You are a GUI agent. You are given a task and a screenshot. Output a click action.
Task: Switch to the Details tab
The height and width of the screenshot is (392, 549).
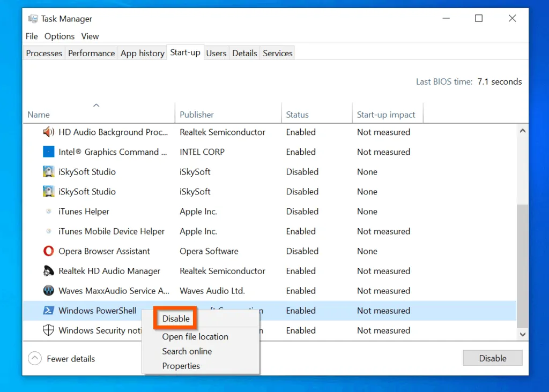tap(244, 53)
